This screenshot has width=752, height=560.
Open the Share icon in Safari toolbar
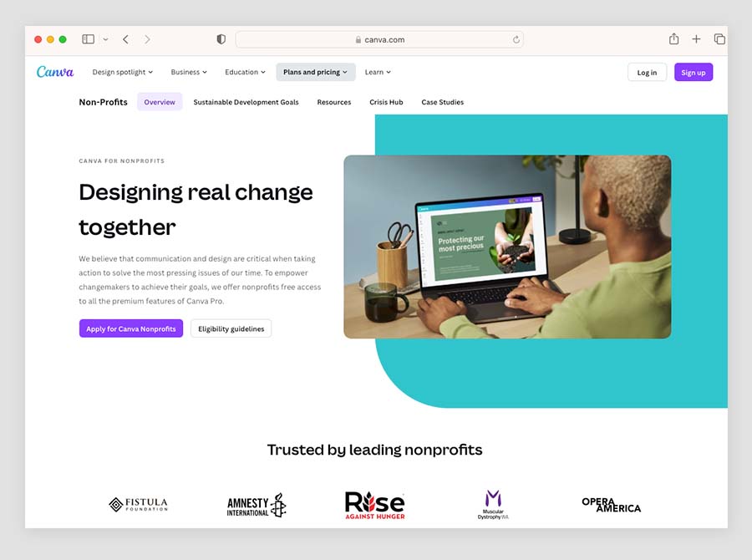coord(673,39)
